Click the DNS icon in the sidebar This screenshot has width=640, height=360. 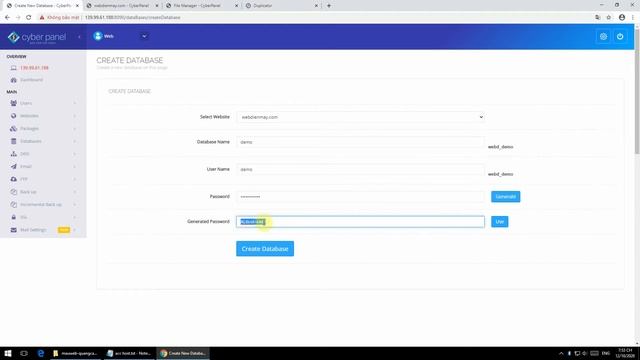[x=13, y=154]
